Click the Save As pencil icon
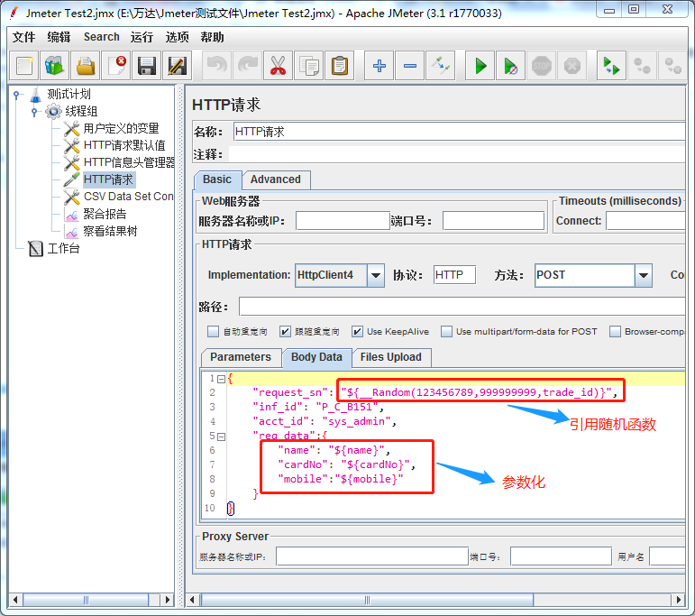The width and height of the screenshot is (695, 616). tap(177, 66)
